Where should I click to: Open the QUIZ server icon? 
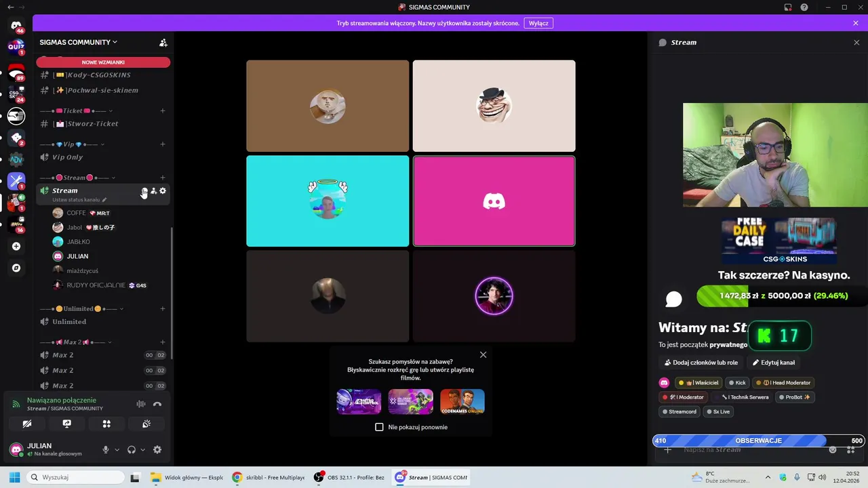coord(16,47)
